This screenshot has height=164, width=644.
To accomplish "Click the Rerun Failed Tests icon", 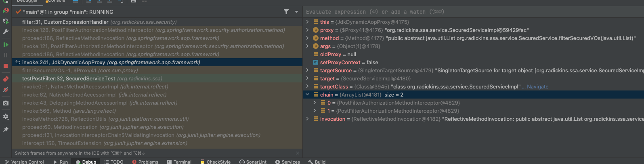I will 6,11.
